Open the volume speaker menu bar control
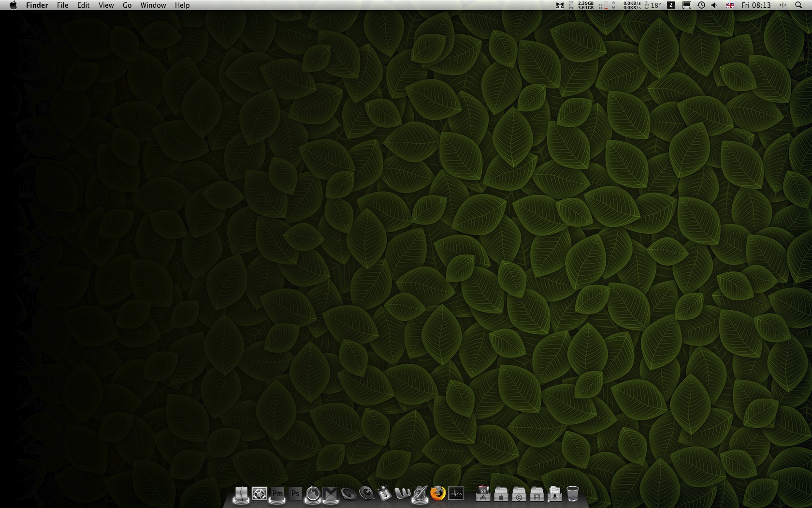The height and width of the screenshot is (508, 812). click(x=714, y=5)
